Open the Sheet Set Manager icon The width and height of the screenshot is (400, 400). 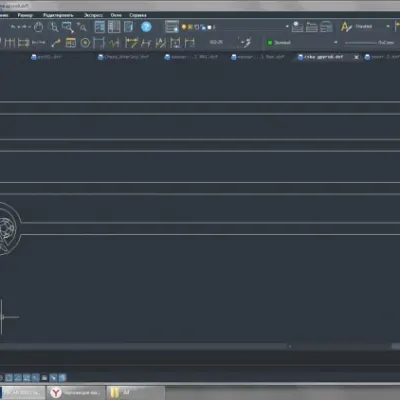coord(128,27)
